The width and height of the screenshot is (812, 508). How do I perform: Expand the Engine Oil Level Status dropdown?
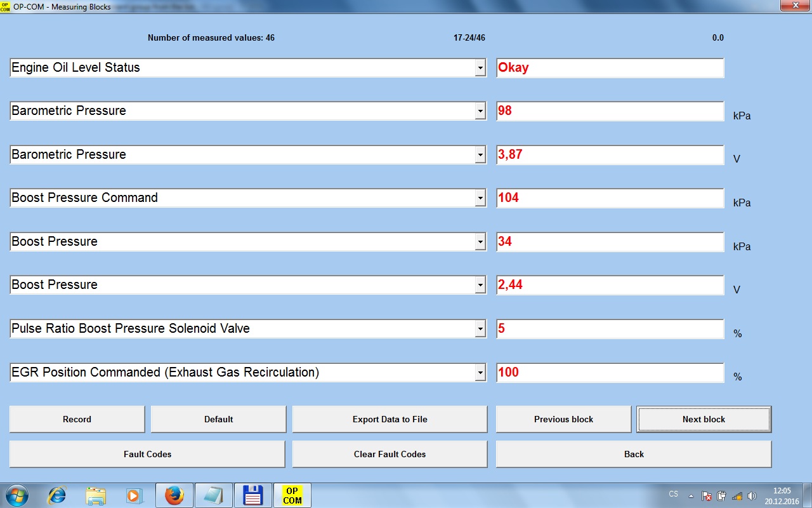point(480,68)
